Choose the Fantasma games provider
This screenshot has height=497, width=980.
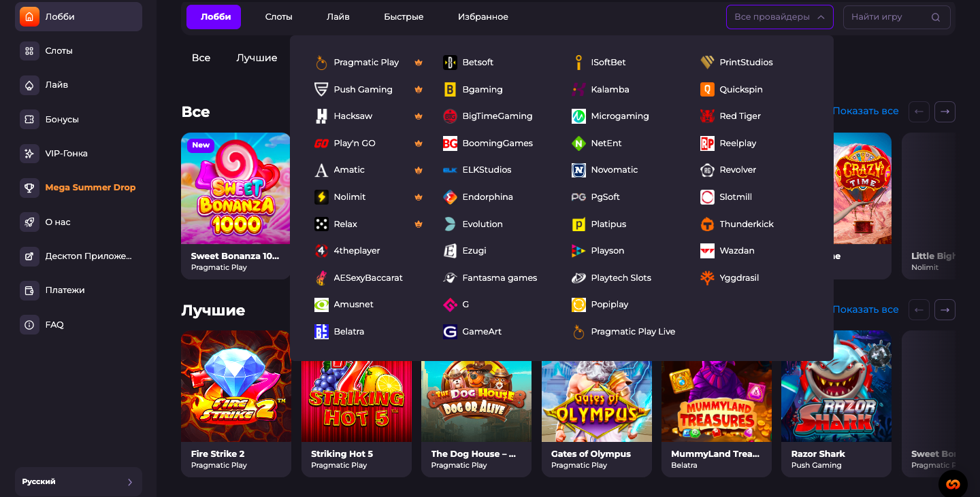489,278
